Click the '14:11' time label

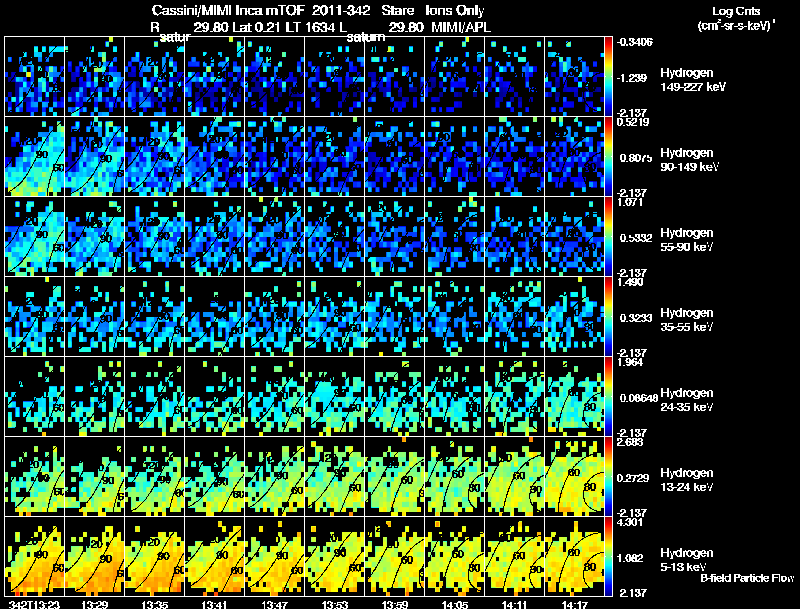coord(514,604)
